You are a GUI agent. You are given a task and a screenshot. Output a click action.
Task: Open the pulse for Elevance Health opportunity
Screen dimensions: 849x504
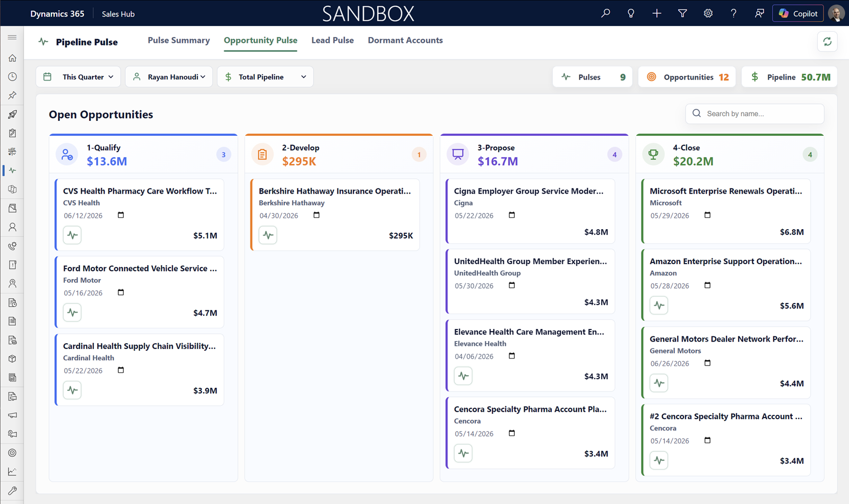click(x=463, y=376)
